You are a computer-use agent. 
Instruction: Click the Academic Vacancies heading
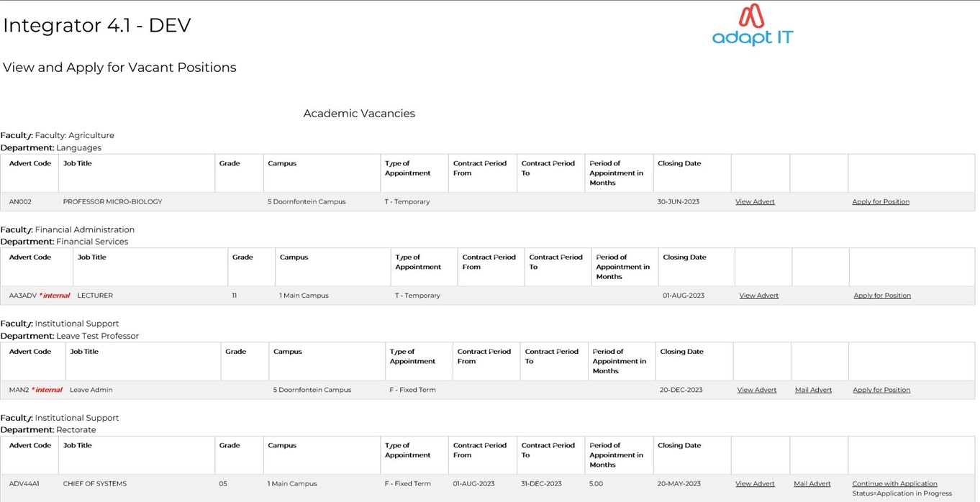pyautogui.click(x=359, y=114)
